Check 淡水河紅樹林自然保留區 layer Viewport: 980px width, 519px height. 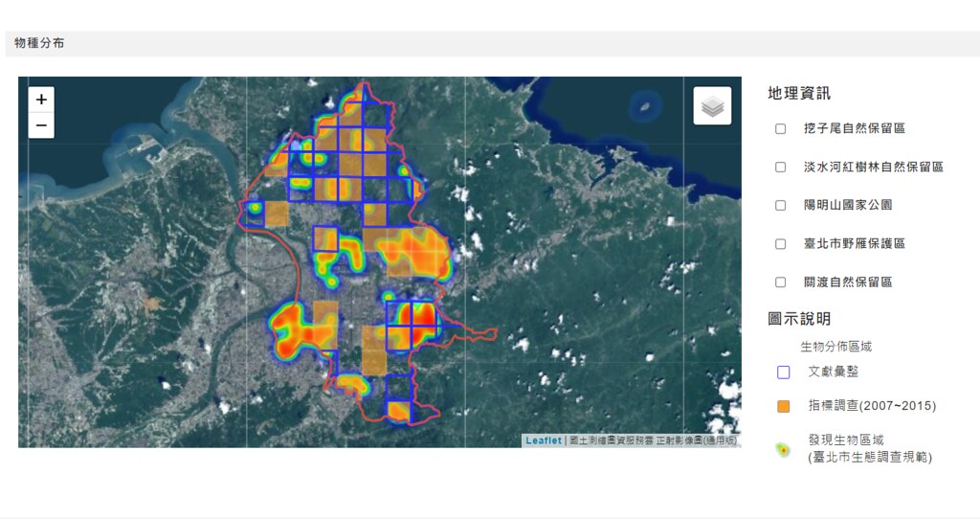781,167
